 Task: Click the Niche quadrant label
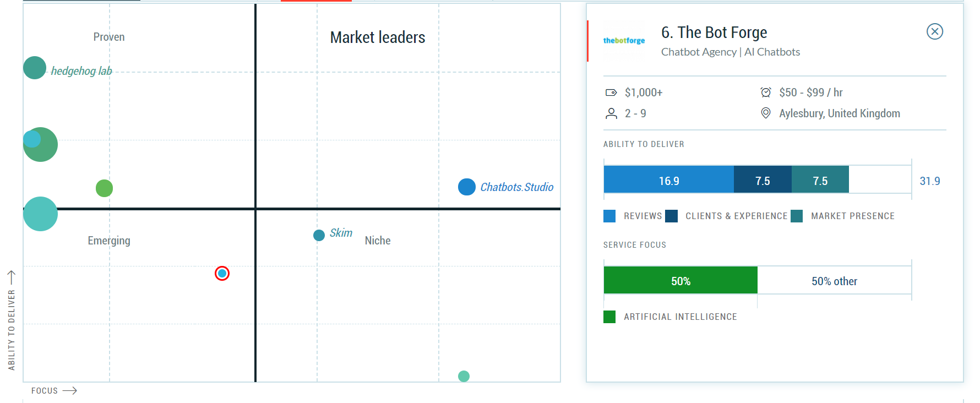(x=378, y=241)
